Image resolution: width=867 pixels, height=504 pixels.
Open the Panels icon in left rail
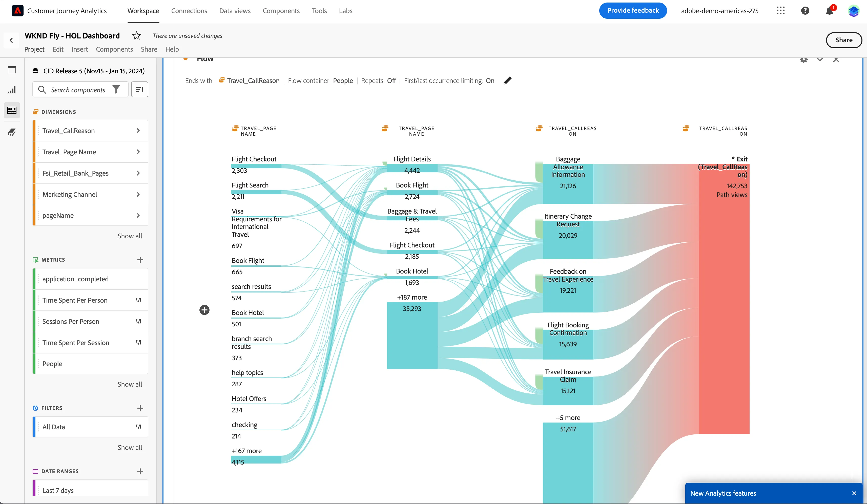pos(12,70)
